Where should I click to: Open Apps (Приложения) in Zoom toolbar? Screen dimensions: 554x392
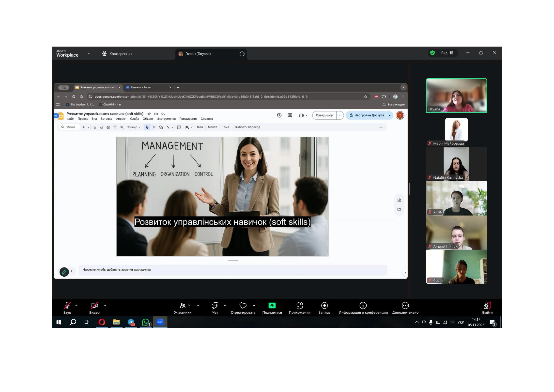tap(300, 306)
